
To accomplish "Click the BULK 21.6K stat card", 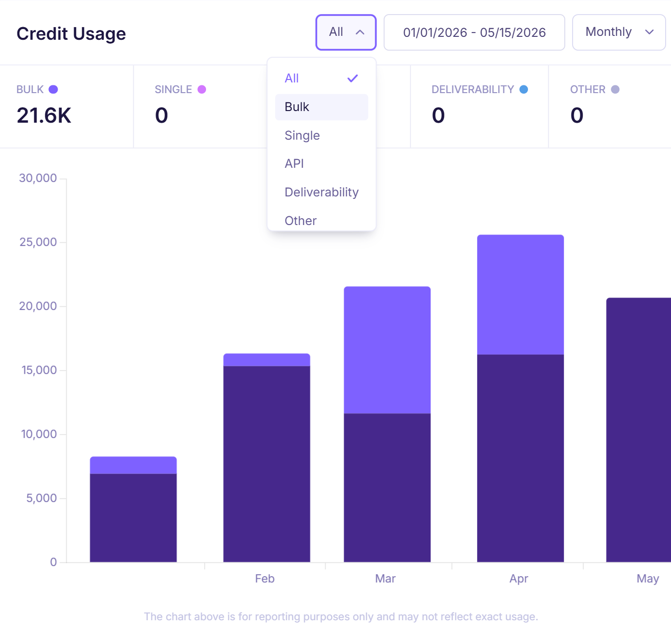I will (x=66, y=107).
